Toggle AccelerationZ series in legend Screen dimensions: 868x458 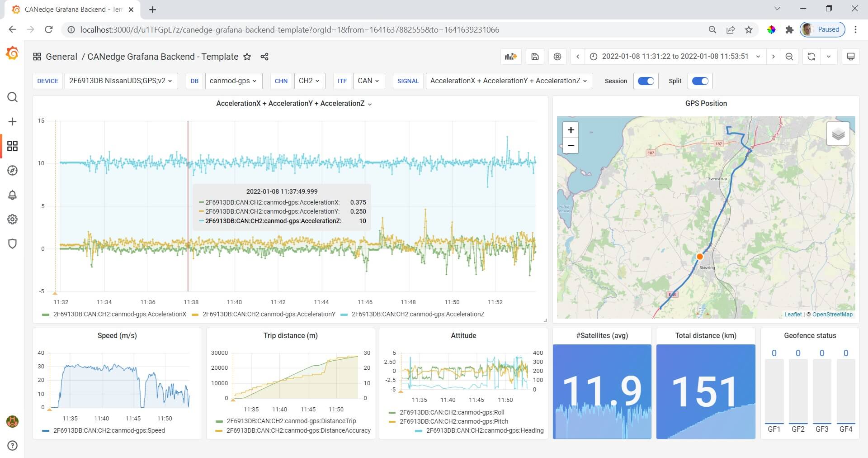click(417, 314)
